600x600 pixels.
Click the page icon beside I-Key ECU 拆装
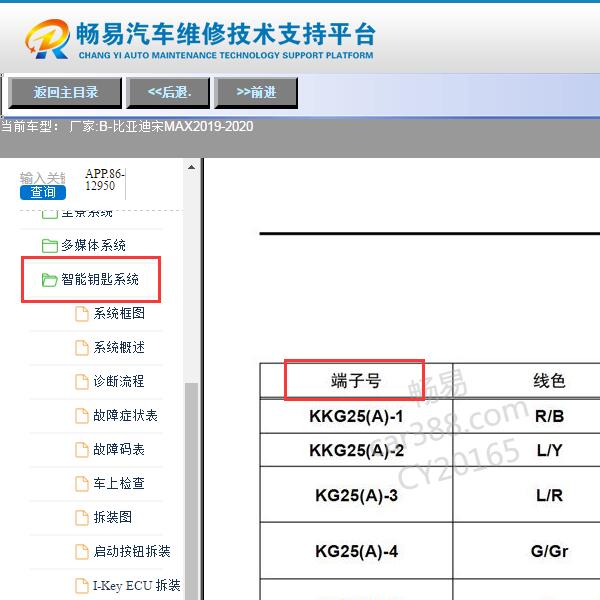(82, 586)
